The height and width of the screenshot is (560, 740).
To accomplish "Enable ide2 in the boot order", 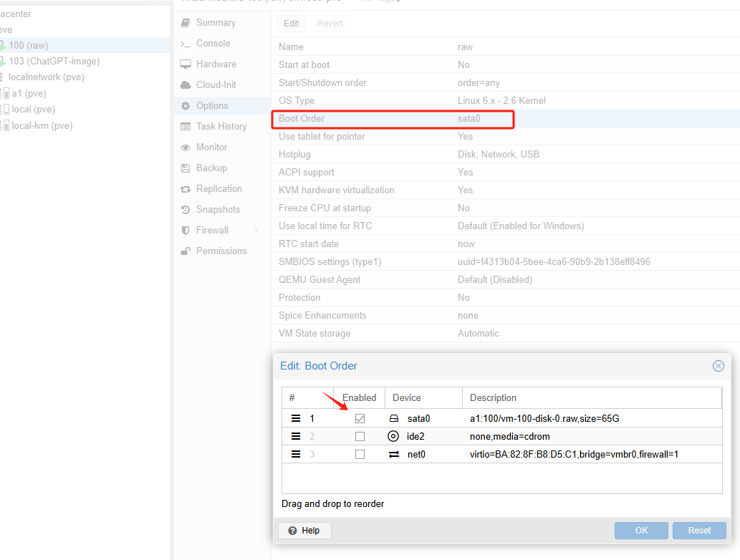I will [360, 436].
